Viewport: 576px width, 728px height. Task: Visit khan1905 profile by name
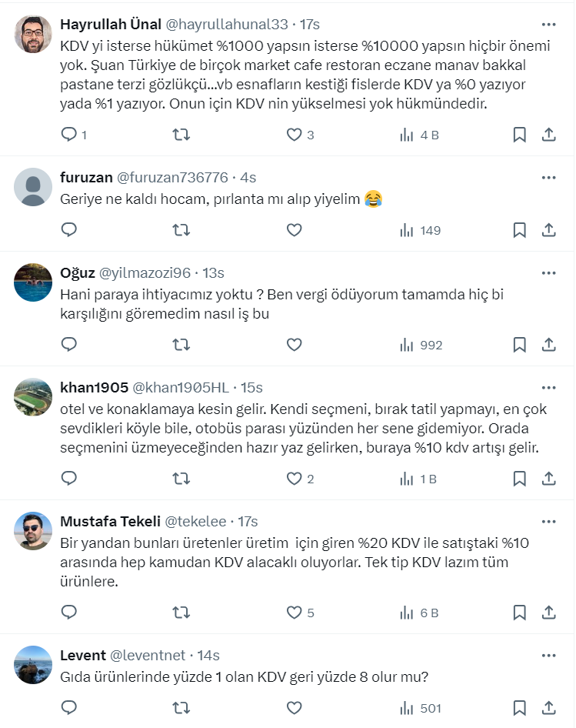tap(92, 388)
